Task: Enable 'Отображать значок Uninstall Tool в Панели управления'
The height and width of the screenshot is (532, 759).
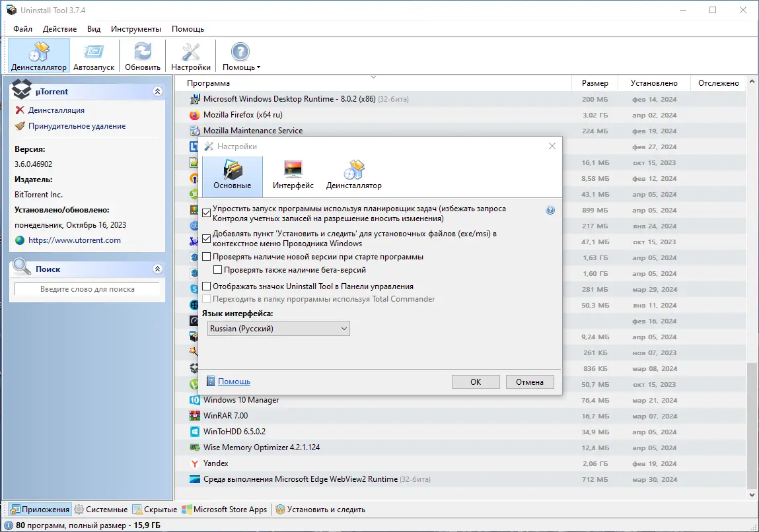Action: 207,286
